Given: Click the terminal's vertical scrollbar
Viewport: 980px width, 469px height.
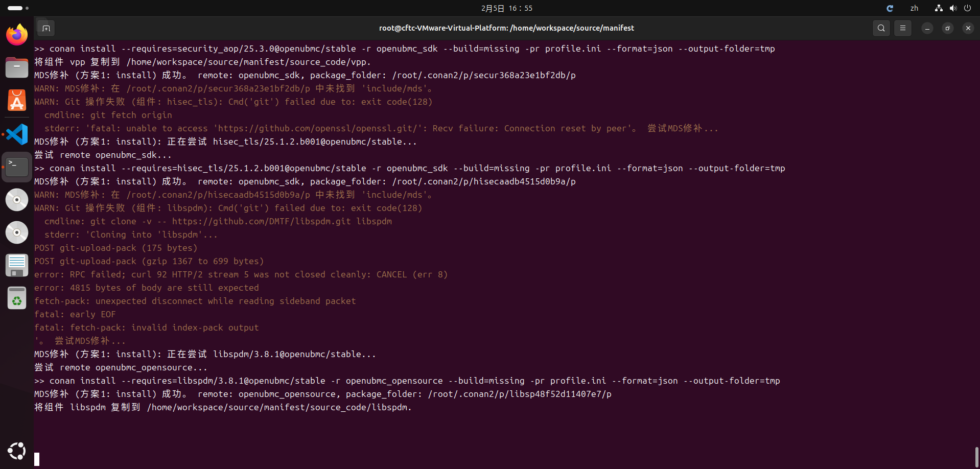Looking at the screenshot, I should [x=976, y=456].
